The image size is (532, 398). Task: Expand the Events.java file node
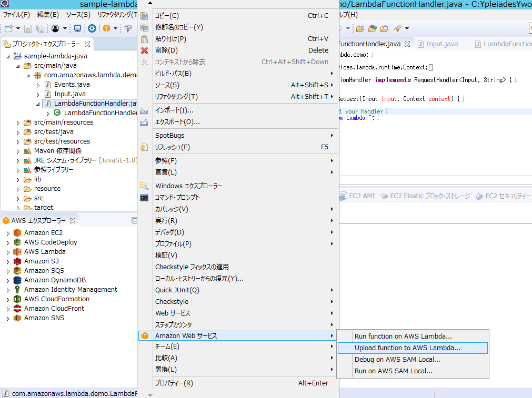click(x=38, y=85)
